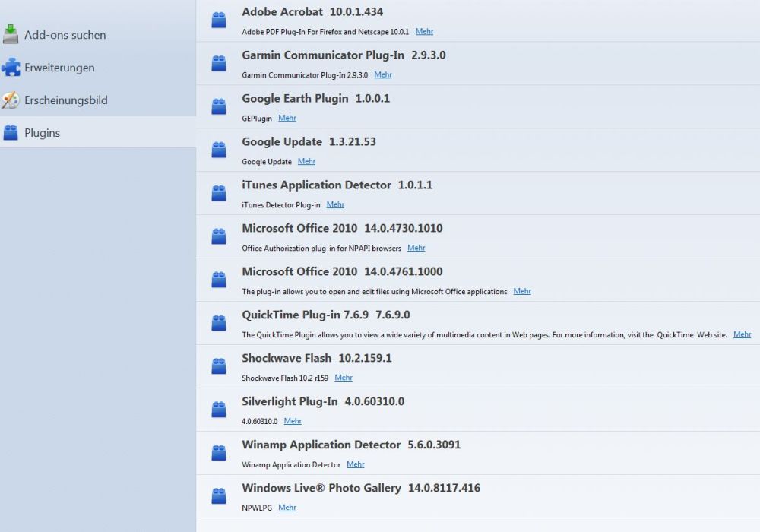Viewport: 760px width, 532px height.
Task: Switch to the Erscheinungsbild category
Action: pyautogui.click(x=65, y=100)
